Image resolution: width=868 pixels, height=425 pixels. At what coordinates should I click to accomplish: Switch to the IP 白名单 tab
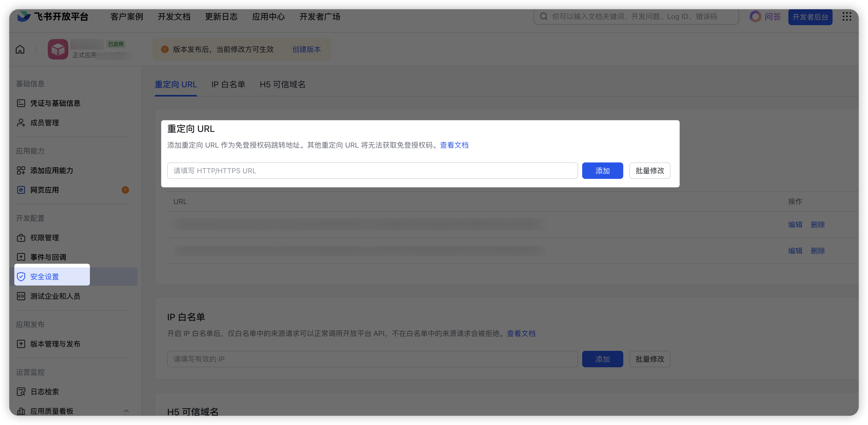(x=228, y=84)
